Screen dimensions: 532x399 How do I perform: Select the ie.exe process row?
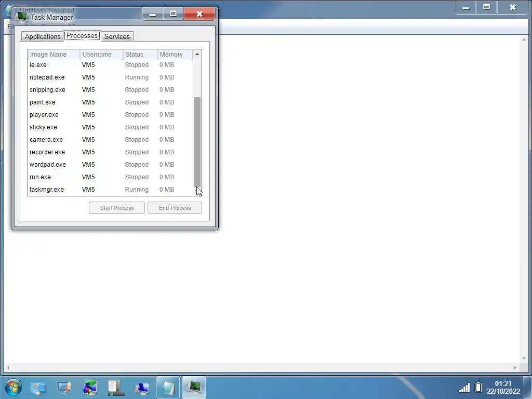pos(111,65)
